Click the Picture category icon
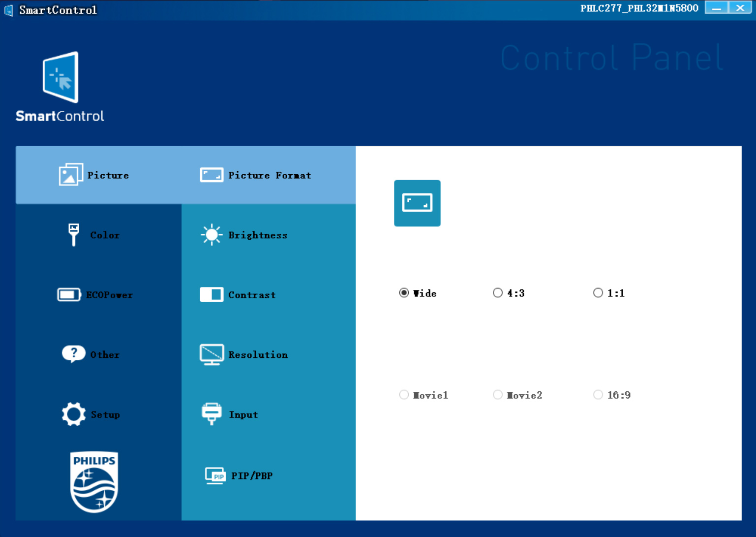Image resolution: width=756 pixels, height=537 pixels. click(x=71, y=175)
